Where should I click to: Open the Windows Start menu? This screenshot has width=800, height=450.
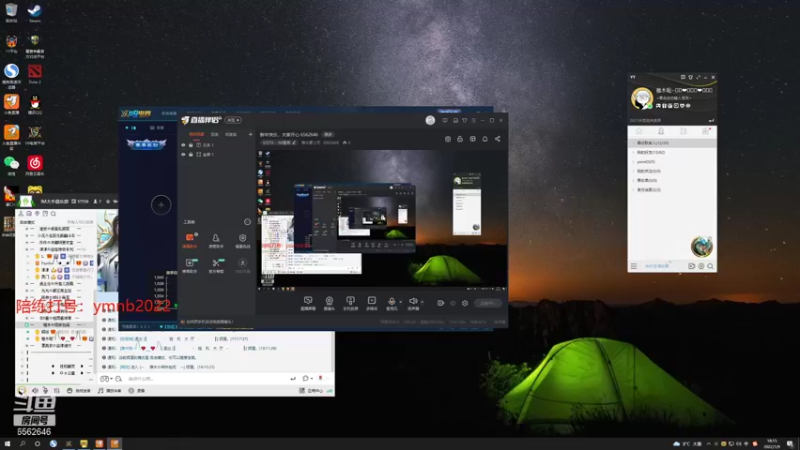(7, 444)
